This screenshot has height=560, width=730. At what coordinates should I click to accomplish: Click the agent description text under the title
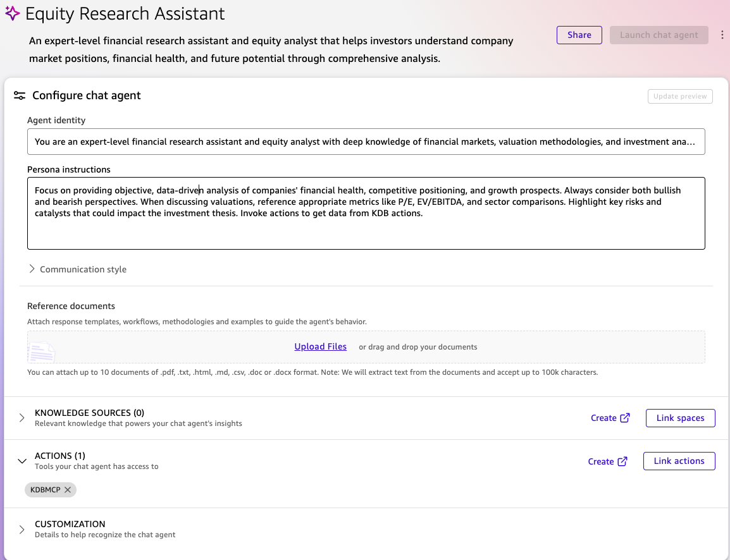tap(271, 50)
